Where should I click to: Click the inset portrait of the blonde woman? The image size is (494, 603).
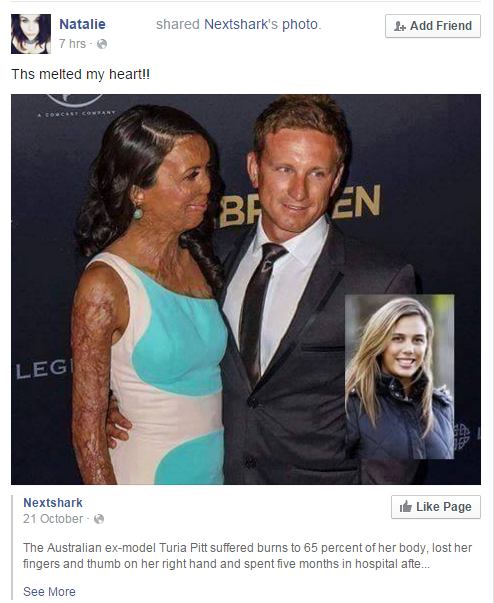[x=399, y=377]
